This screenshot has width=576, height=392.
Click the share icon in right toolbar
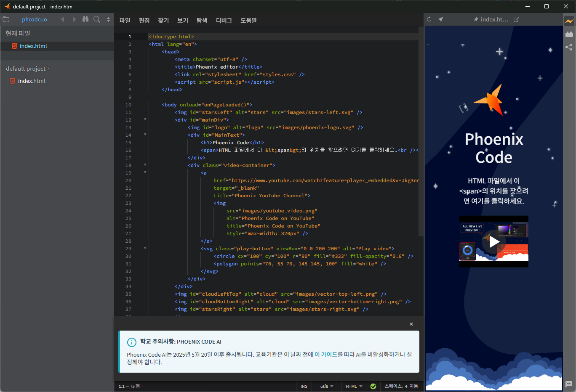(569, 47)
